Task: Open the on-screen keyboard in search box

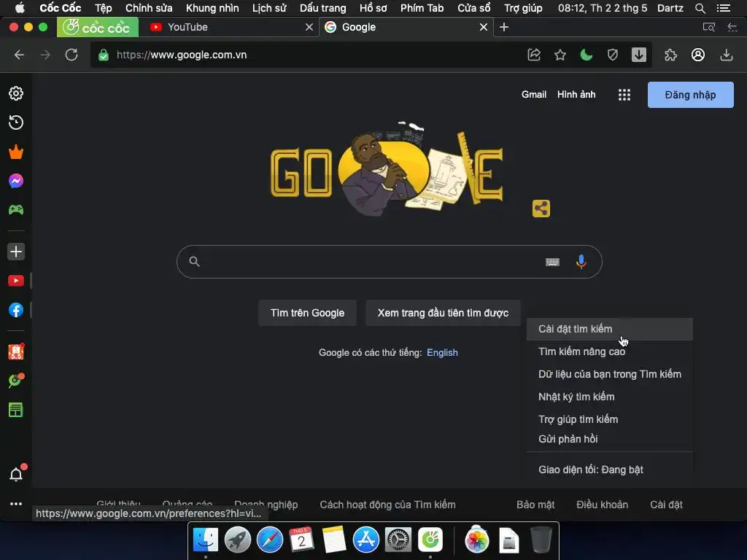Action: [552, 262]
